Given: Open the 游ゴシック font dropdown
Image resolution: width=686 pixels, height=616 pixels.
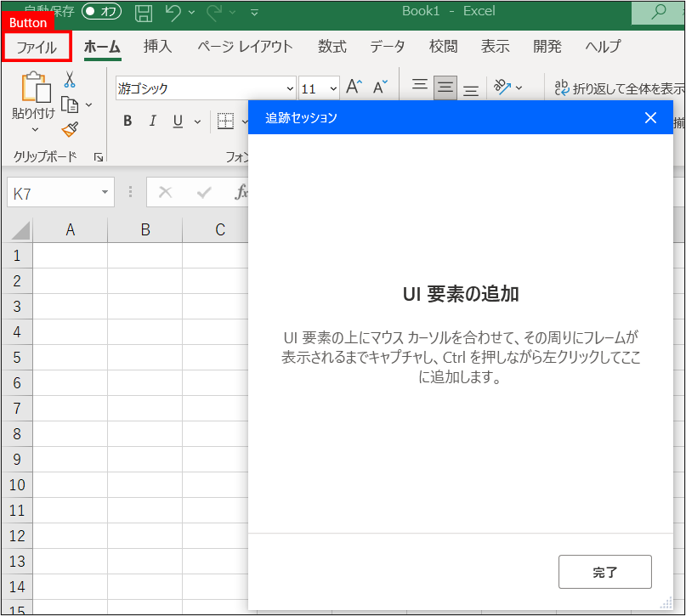Looking at the screenshot, I should point(290,88).
